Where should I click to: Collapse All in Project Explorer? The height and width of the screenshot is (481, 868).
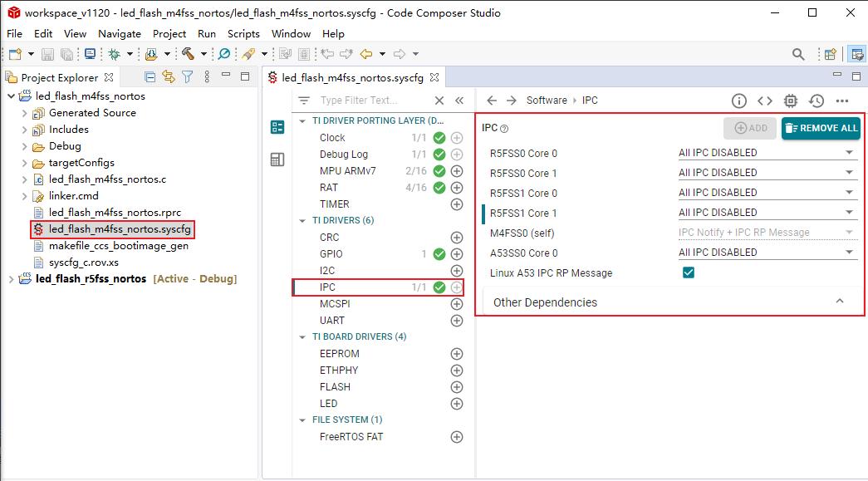pyautogui.click(x=150, y=77)
